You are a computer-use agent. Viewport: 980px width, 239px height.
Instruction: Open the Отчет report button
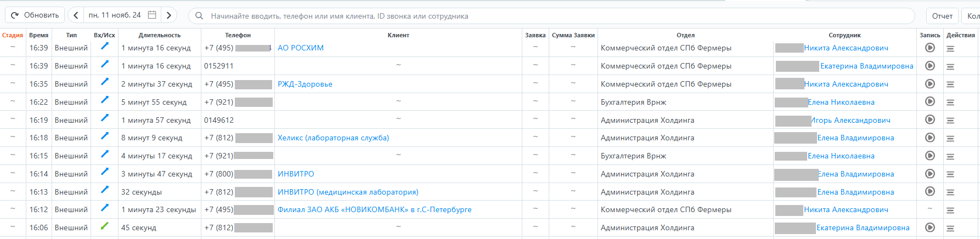pyautogui.click(x=942, y=16)
